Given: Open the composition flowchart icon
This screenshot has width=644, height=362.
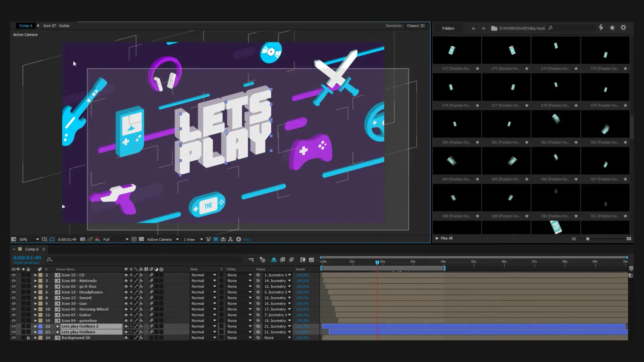Looking at the screenshot, I should coord(230,239).
